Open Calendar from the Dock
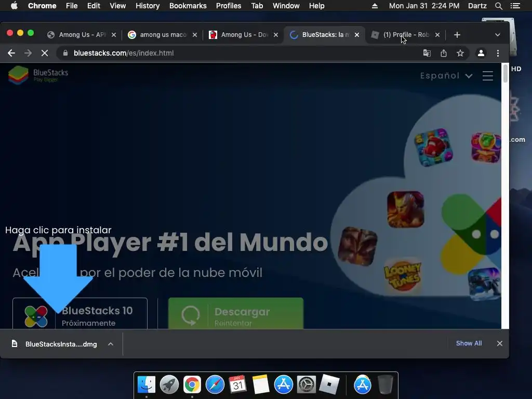 coord(237,385)
